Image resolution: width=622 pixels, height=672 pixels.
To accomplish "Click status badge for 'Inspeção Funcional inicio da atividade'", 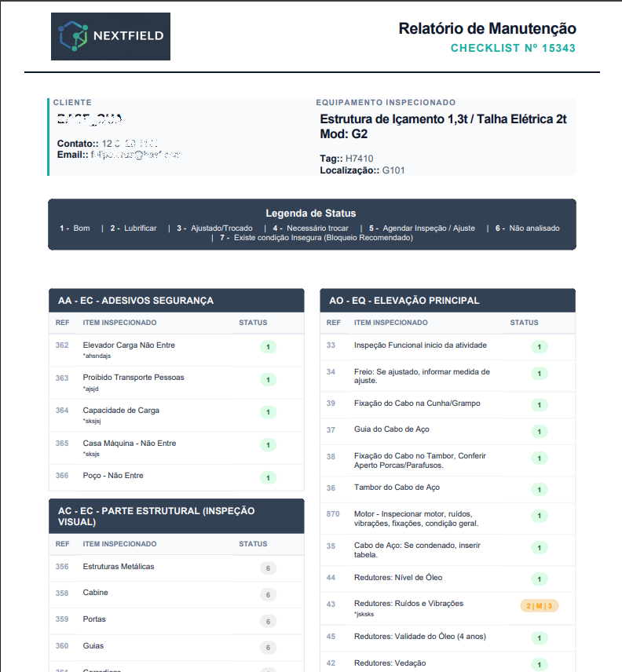I will [x=540, y=347].
